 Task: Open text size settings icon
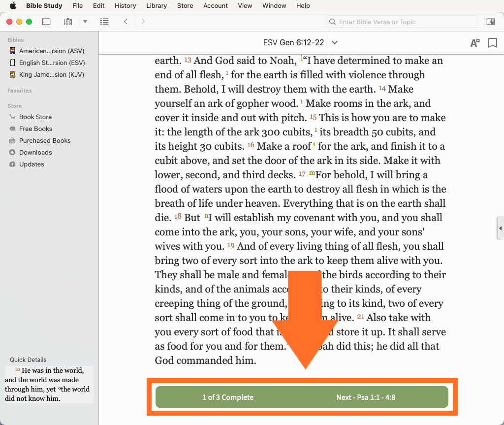[x=474, y=43]
